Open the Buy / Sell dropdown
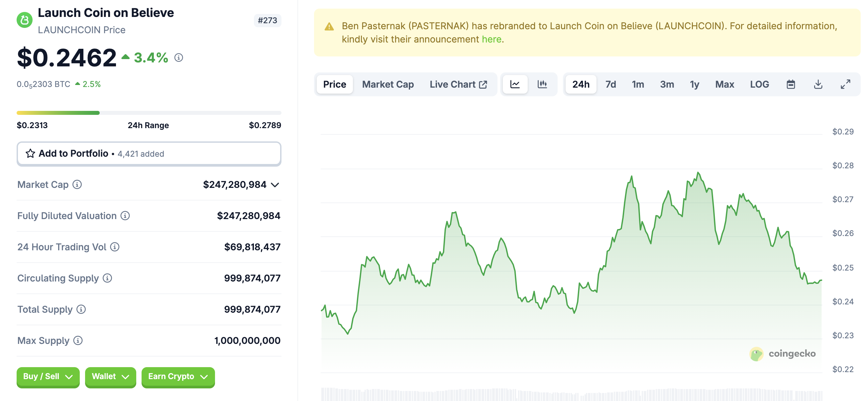This screenshot has width=868, height=401. 48,376
